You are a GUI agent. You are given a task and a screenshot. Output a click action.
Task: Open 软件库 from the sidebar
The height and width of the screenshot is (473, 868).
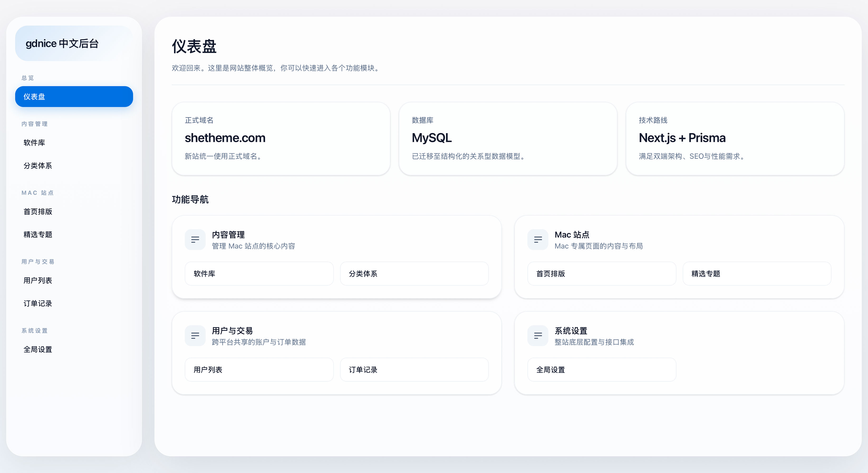click(x=74, y=143)
